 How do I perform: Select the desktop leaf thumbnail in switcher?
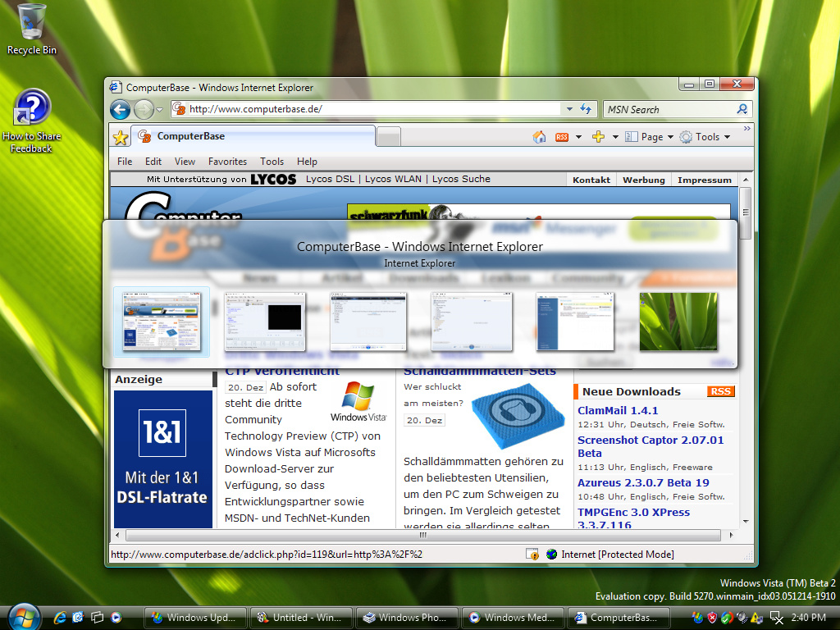click(678, 322)
